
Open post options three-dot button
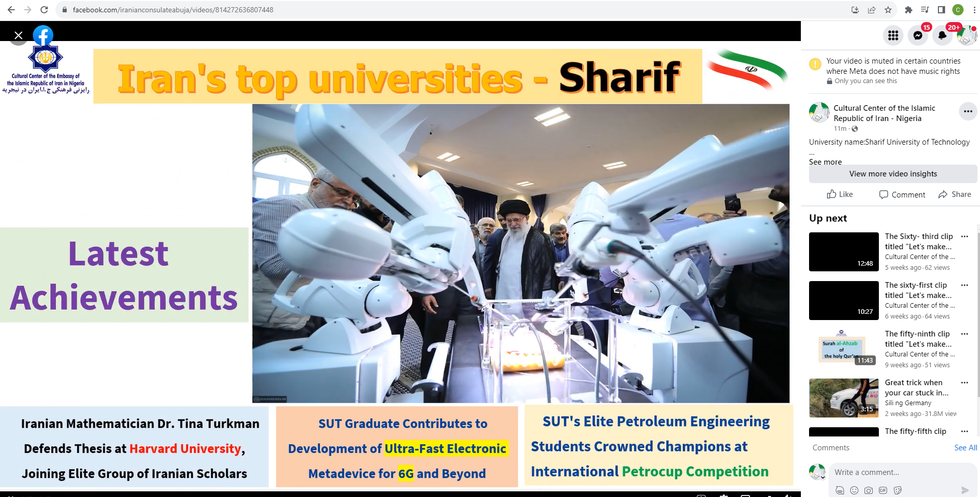pos(968,111)
